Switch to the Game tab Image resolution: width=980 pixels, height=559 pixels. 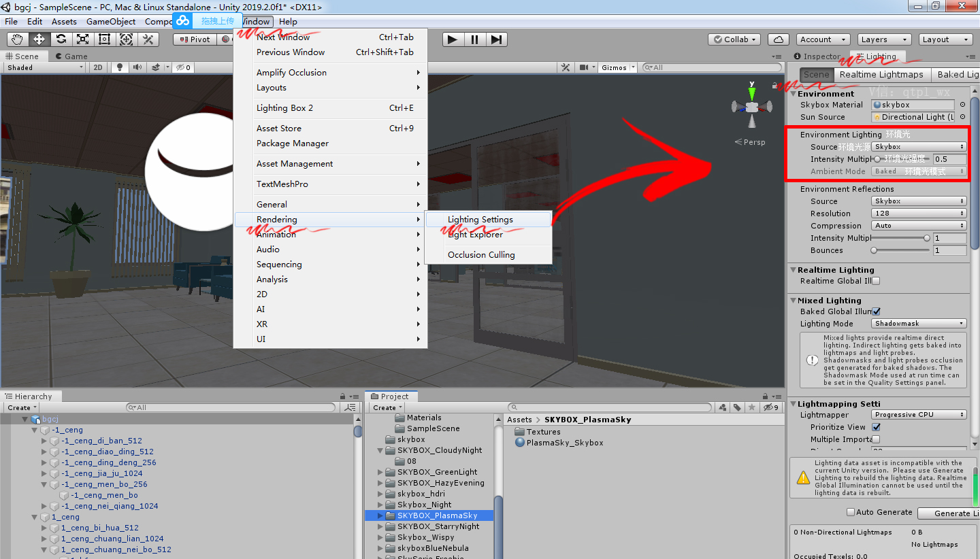point(72,56)
